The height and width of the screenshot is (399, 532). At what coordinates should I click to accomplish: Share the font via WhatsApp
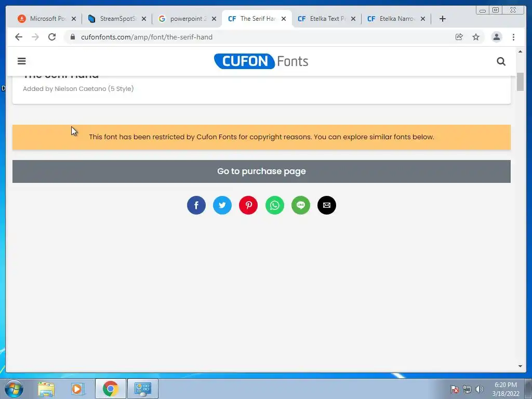point(274,205)
